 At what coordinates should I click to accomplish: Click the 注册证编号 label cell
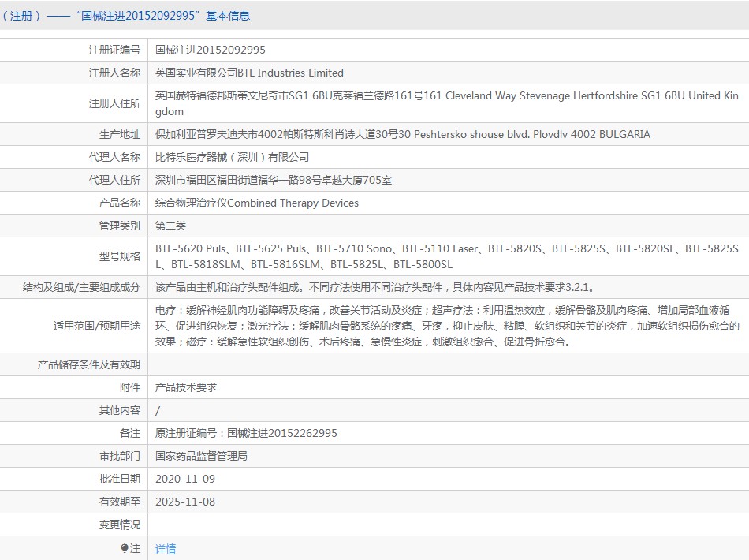coord(114,50)
